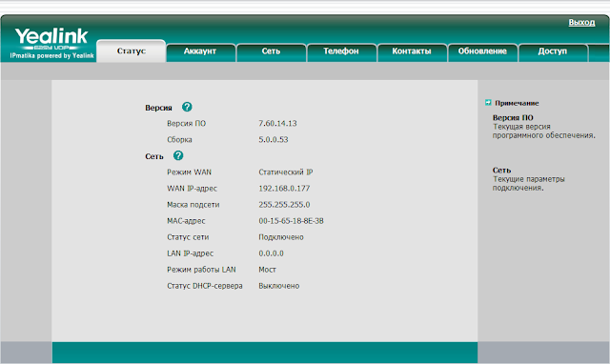Screen dimensions: 610x364
Task: Click LAN IP value 0.0.0.0
Action: (271, 253)
